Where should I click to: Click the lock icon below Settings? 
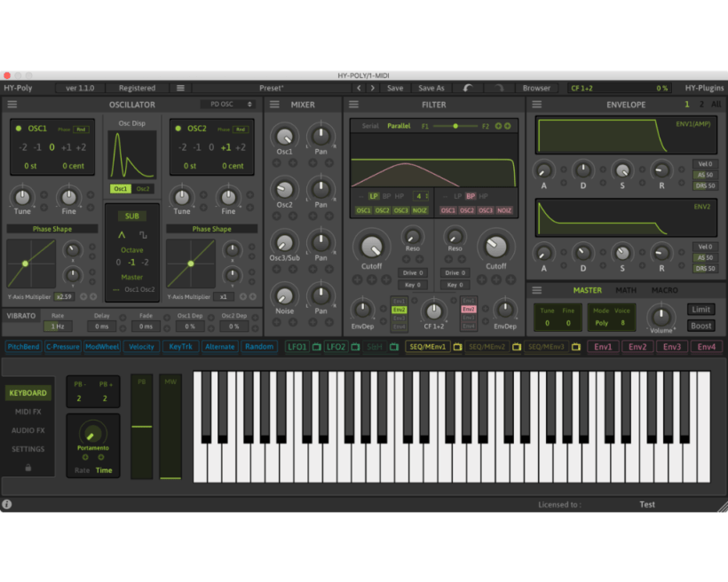coord(28,468)
